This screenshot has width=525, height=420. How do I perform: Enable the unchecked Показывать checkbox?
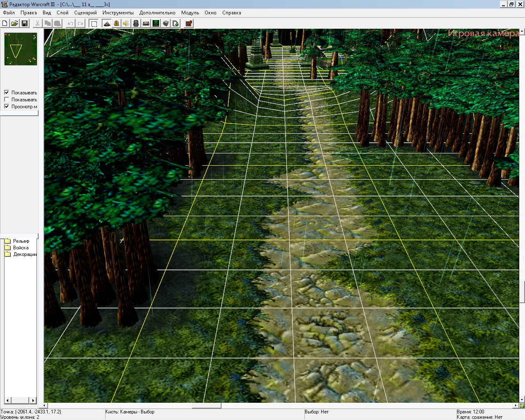pyautogui.click(x=7, y=100)
